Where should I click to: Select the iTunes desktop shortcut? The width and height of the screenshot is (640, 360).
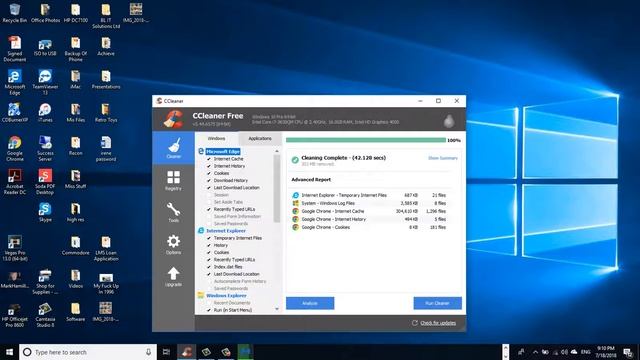pyautogui.click(x=45, y=113)
